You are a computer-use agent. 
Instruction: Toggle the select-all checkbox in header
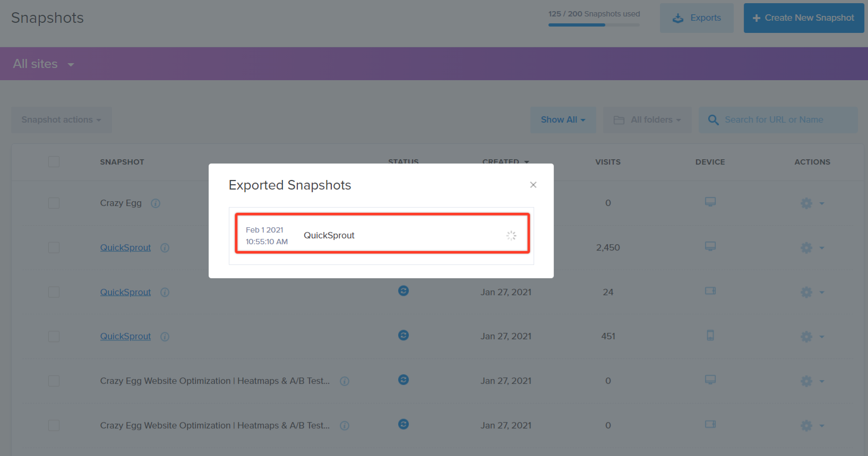54,162
